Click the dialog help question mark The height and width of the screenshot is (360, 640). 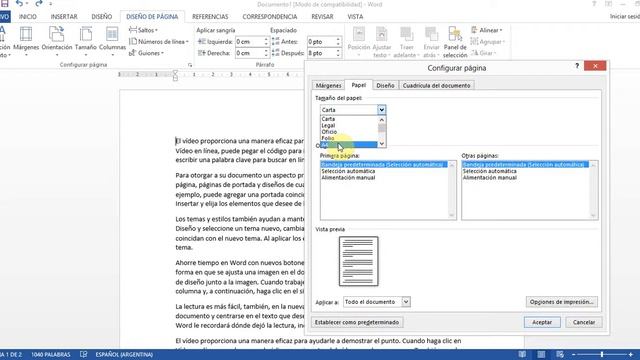[577, 66]
